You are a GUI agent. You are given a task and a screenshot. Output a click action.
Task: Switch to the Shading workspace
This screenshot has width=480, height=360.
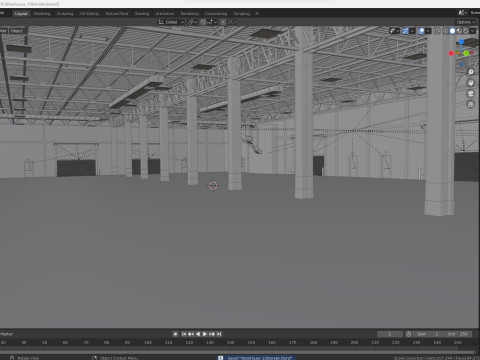142,14
